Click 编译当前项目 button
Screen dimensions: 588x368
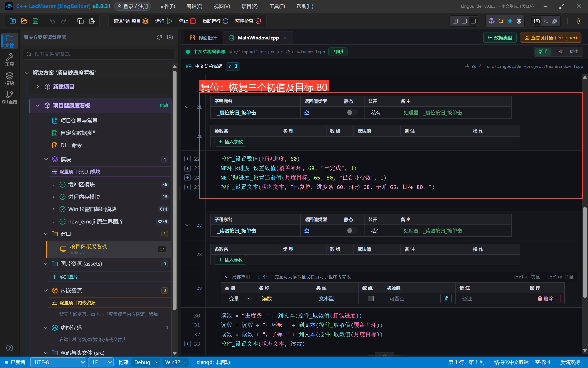point(131,21)
